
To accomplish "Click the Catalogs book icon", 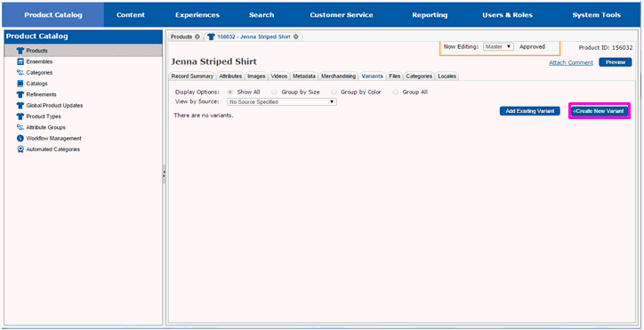I will 20,84.
